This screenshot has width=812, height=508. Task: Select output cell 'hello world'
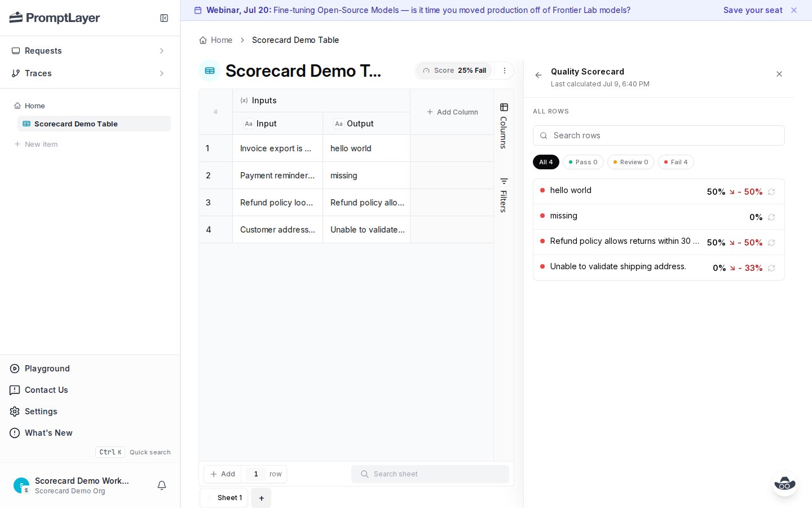[367, 148]
